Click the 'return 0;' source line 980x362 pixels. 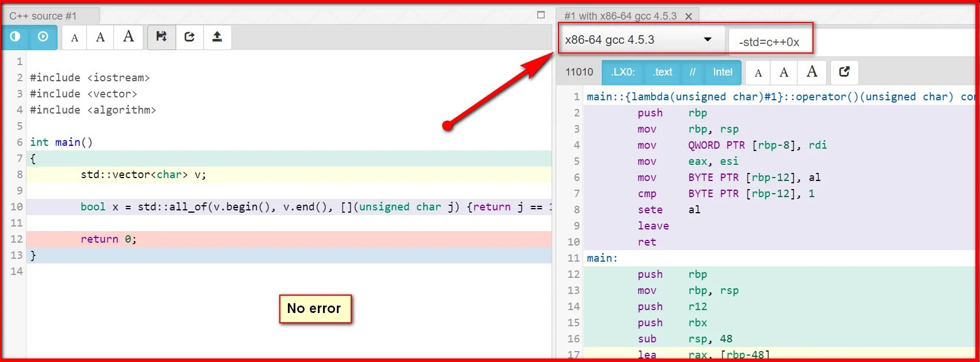pyautogui.click(x=108, y=239)
